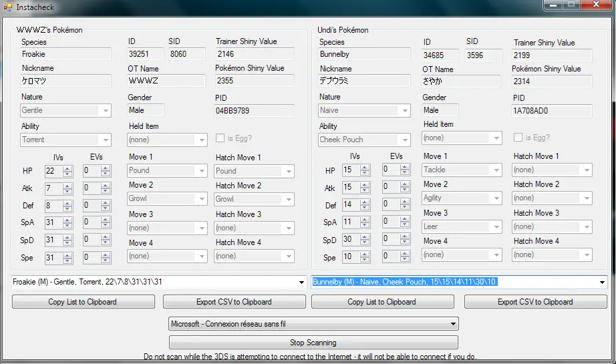616x364 pixels.
Task: Open WWWZ's Hatch Move 4 dropdown
Action: [254, 256]
